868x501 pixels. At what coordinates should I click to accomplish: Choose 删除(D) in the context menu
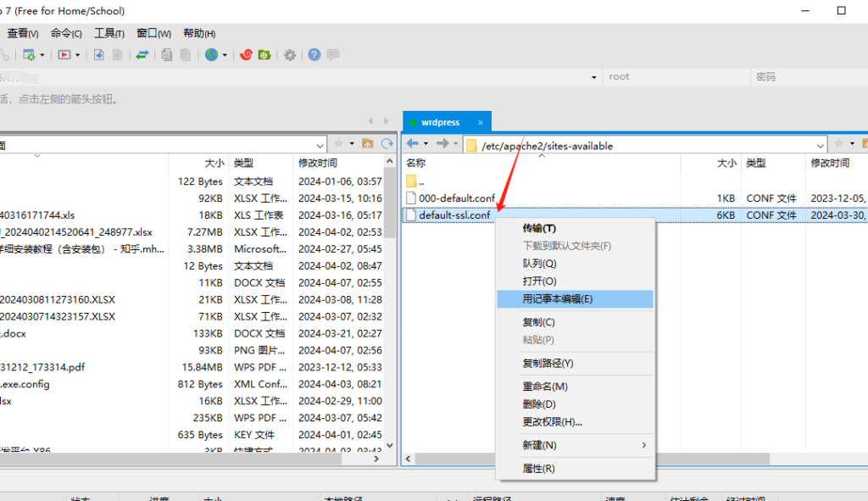point(576,404)
